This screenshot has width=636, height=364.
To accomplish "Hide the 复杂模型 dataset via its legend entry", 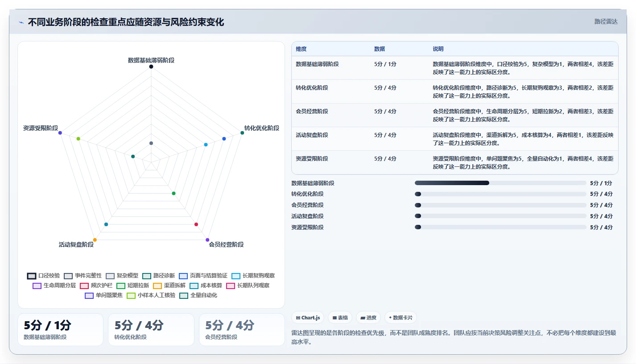I will pyautogui.click(x=122, y=276).
